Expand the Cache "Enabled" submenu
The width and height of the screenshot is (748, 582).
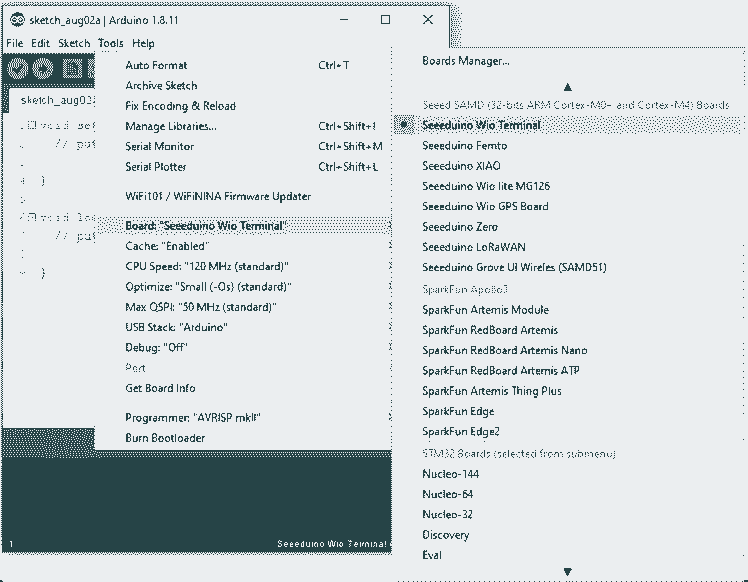tap(243, 246)
